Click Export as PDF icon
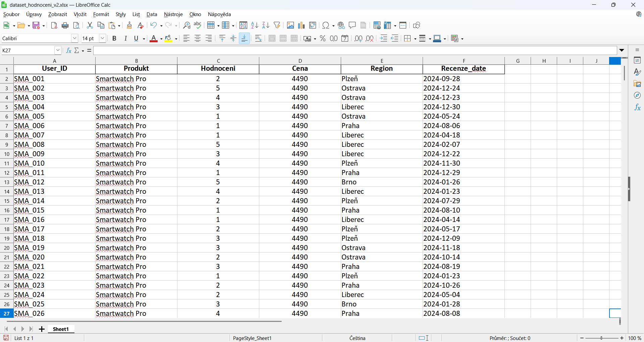The image size is (644, 342). [54, 25]
